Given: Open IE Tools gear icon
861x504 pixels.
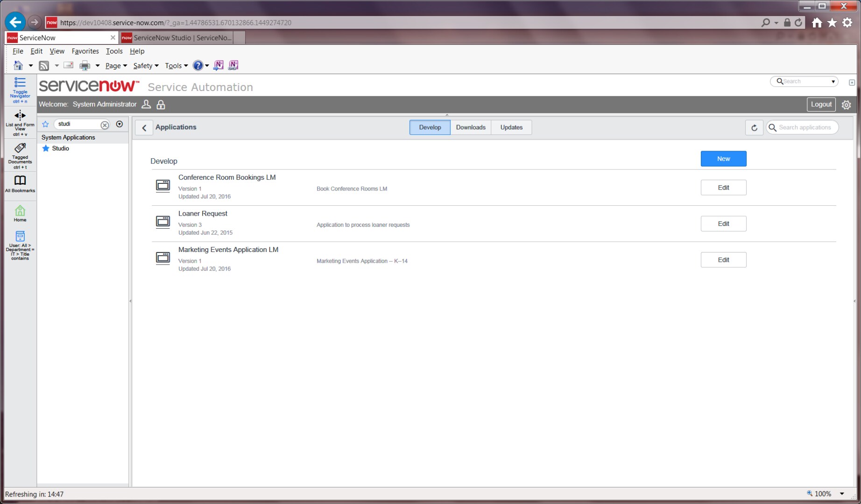Looking at the screenshot, I should [847, 22].
